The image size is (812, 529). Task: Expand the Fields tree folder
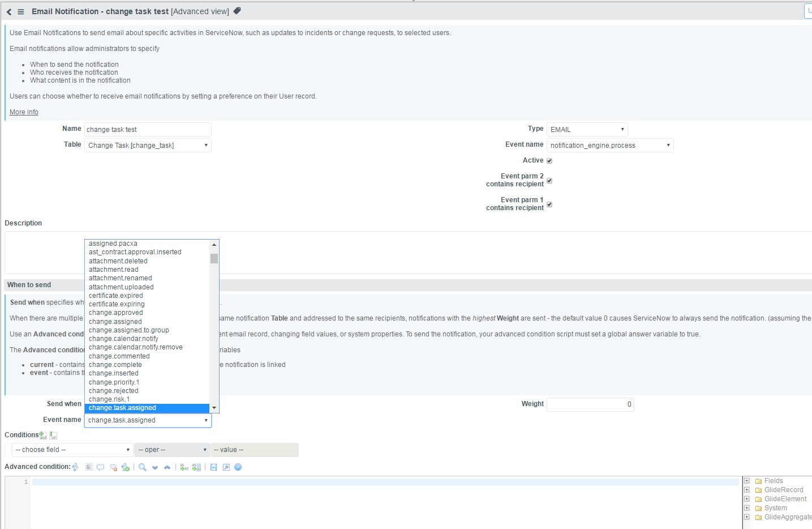click(747, 481)
